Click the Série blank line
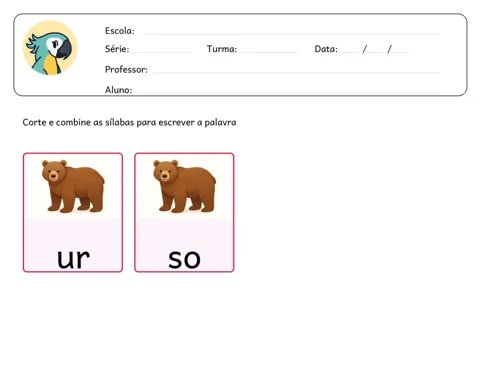 click(162, 52)
